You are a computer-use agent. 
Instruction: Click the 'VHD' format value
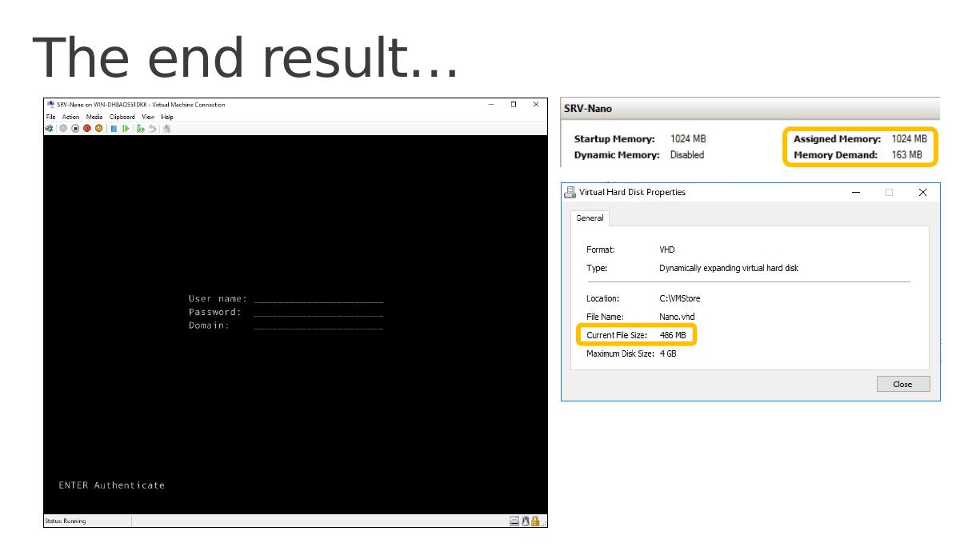coord(667,250)
